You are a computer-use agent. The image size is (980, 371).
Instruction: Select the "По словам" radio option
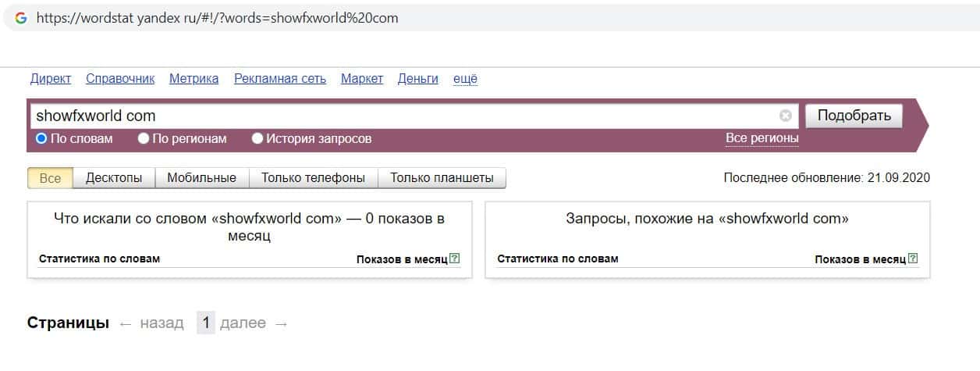[42, 139]
